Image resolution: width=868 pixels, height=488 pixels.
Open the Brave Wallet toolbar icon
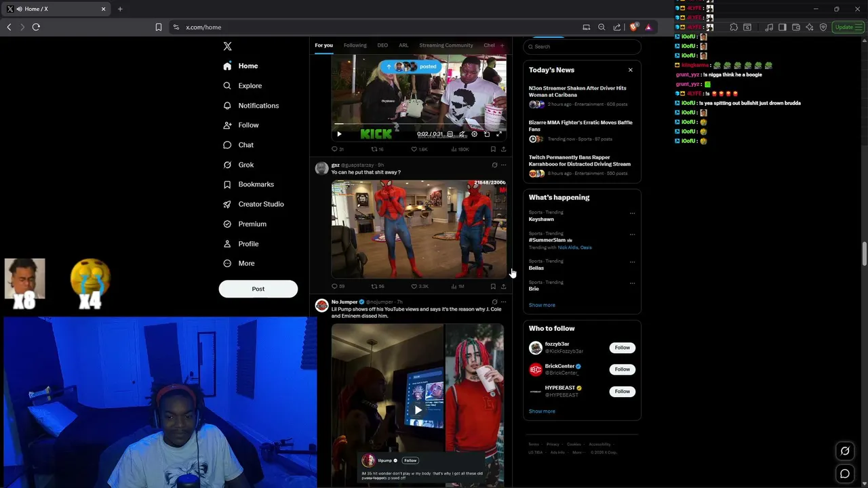point(796,27)
